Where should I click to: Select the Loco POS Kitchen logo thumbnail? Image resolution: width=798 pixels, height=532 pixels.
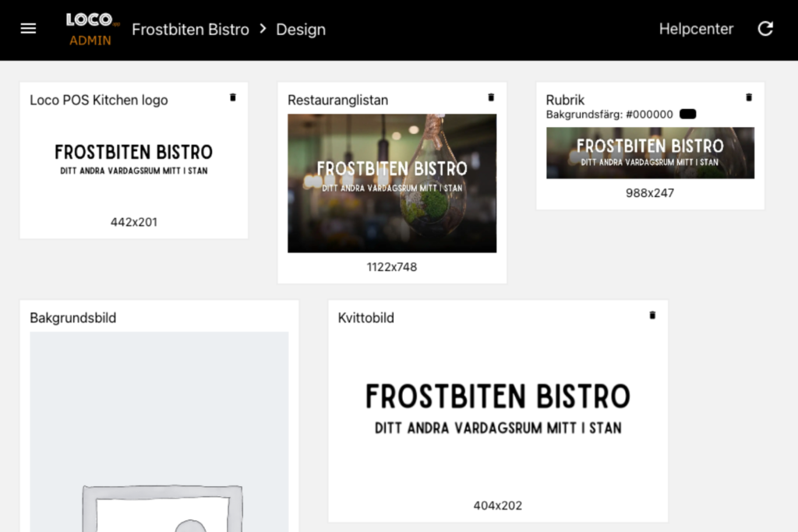[x=134, y=160]
